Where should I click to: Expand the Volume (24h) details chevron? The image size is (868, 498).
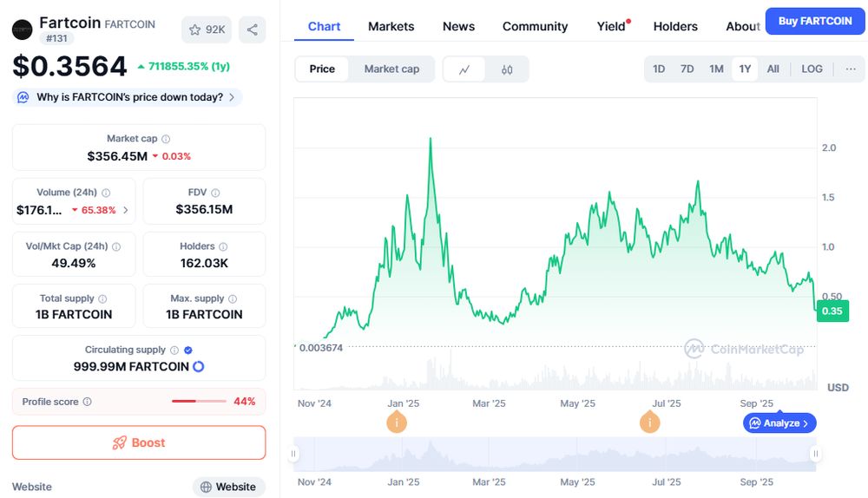pyautogui.click(x=126, y=210)
